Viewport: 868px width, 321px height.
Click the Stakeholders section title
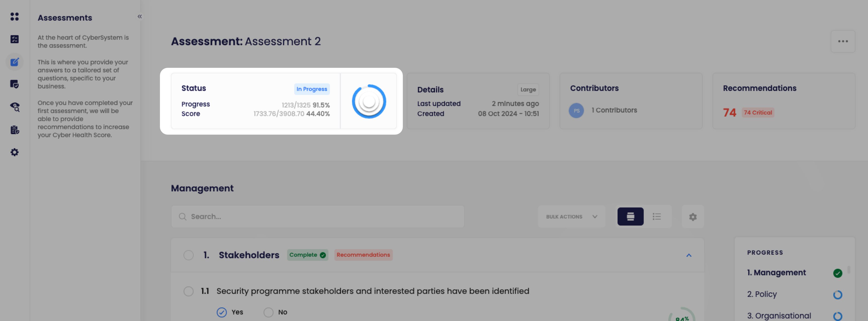[249, 255]
